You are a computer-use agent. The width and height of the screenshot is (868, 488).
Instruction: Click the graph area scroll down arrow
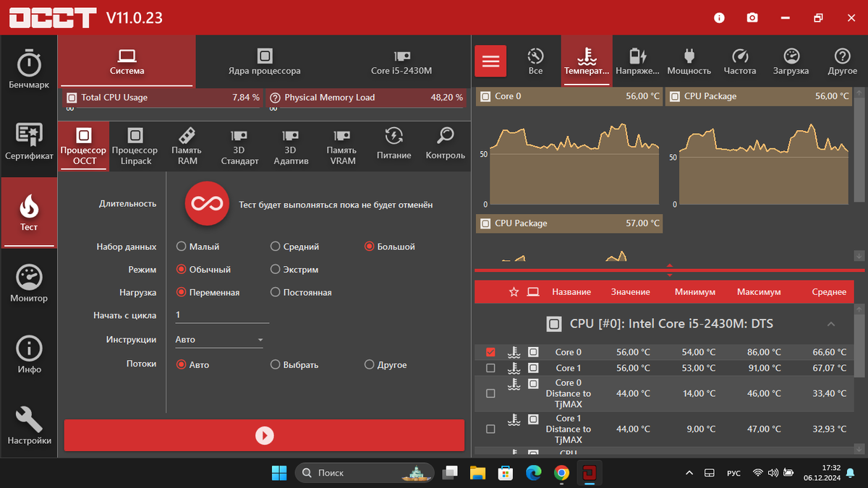[859, 256]
